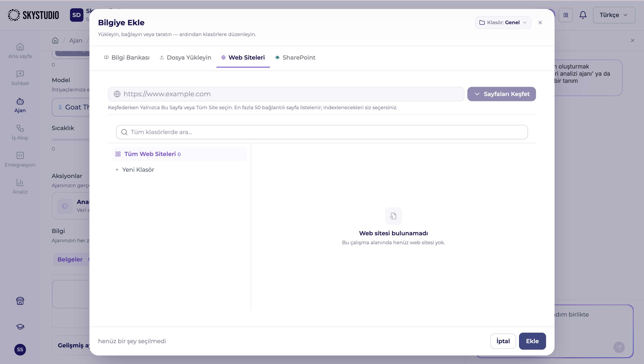Click the 'henüz bir şey seçilmedi' status text
Image resolution: width=644 pixels, height=364 pixels.
(x=132, y=341)
